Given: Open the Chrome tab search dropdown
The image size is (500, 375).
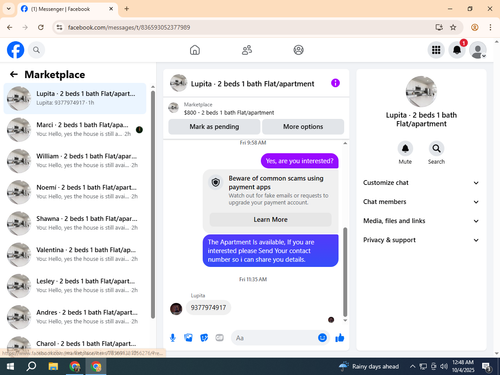Looking at the screenshot, I should coord(9,9).
